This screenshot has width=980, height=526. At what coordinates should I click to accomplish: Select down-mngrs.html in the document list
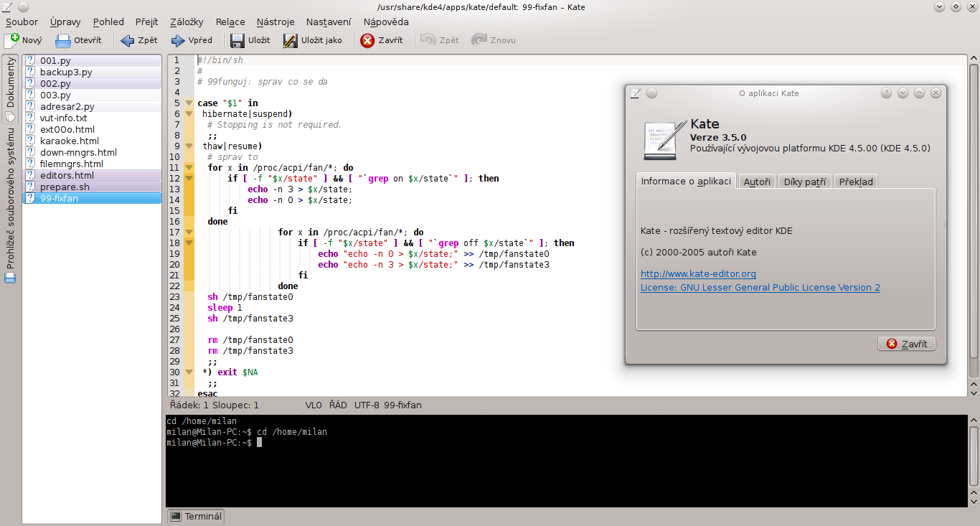(x=93, y=153)
